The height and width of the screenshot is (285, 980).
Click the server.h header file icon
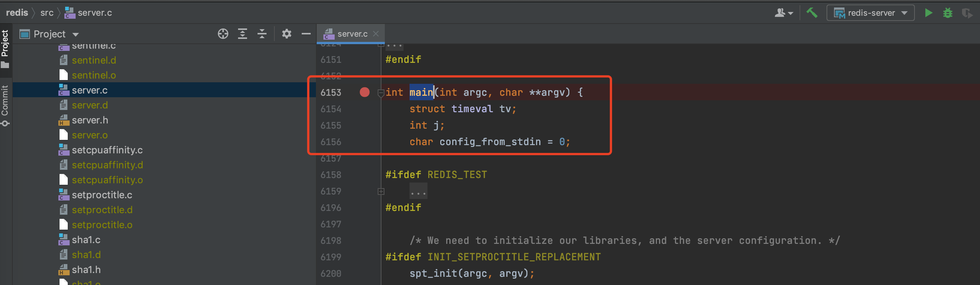tap(64, 120)
